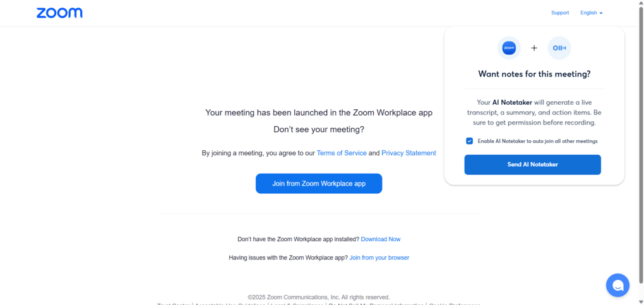Open the Support page link
This screenshot has height=305, width=644.
tap(559, 13)
